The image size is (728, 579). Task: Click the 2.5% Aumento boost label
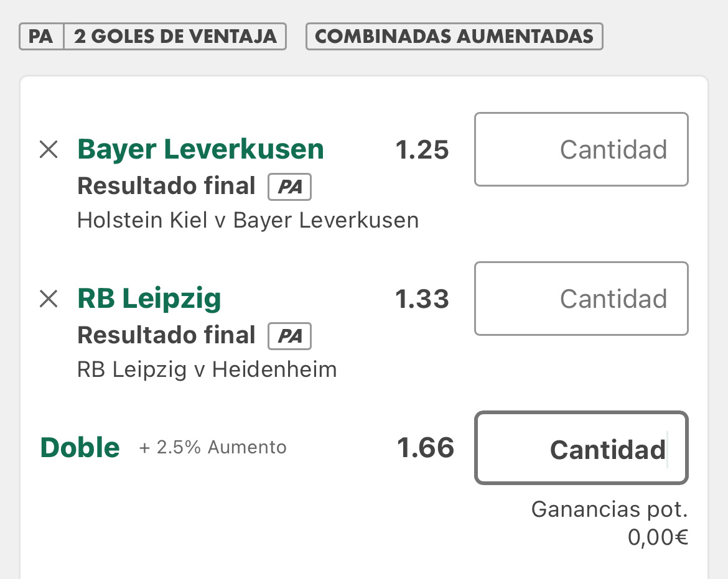click(213, 447)
